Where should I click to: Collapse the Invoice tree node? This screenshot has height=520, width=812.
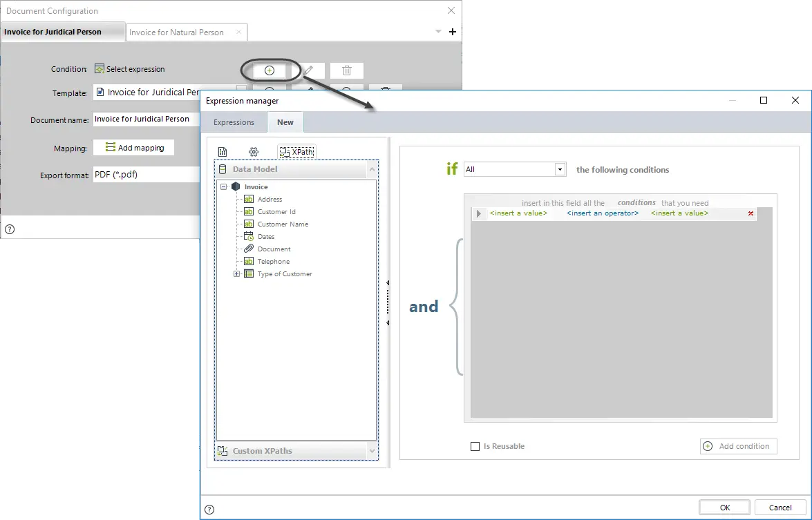pyautogui.click(x=224, y=186)
